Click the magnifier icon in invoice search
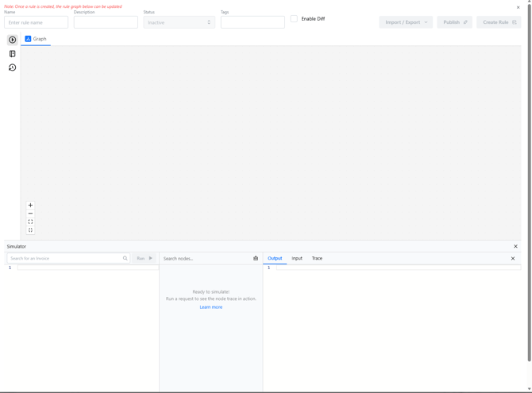The height and width of the screenshot is (393, 532). tap(125, 258)
